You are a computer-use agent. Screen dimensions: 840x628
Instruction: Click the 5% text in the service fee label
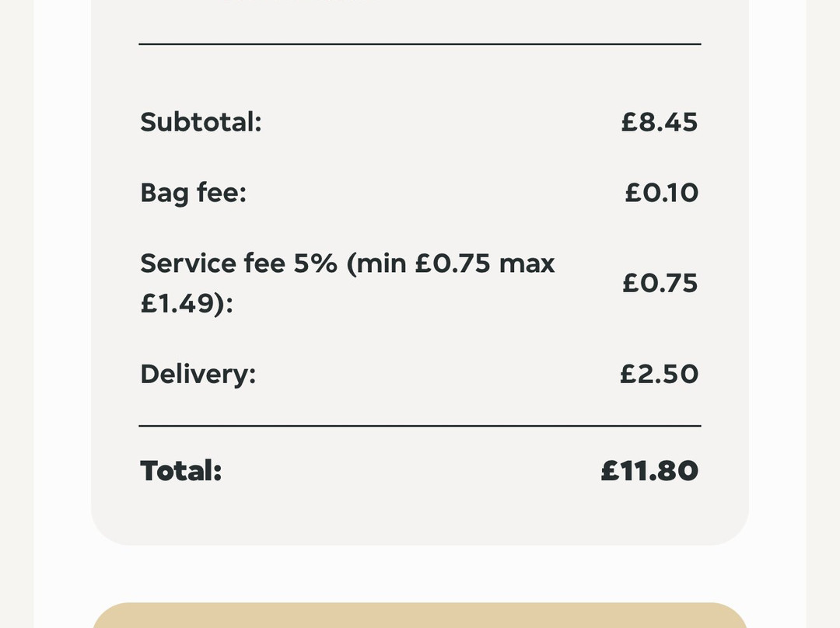pyautogui.click(x=315, y=263)
